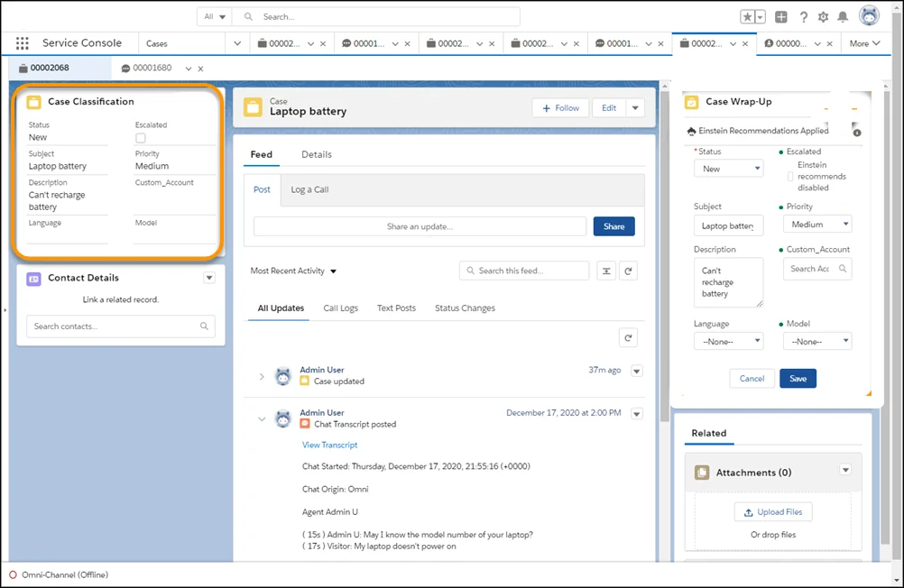904x588 pixels.
Task: Open the Setup gear icon
Action: coord(824,17)
